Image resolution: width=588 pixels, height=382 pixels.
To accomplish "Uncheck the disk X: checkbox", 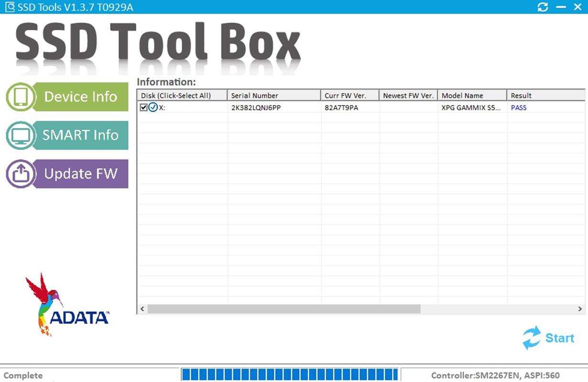I will [143, 107].
